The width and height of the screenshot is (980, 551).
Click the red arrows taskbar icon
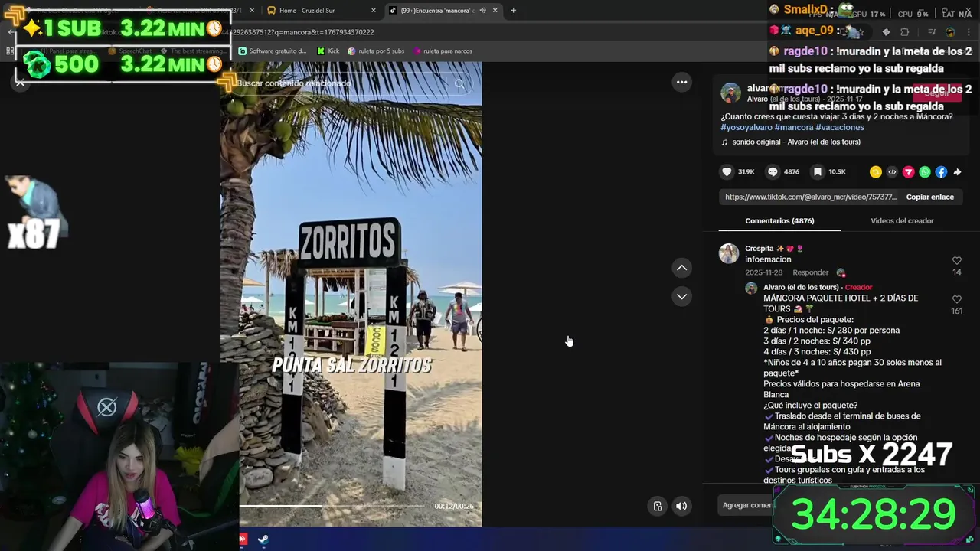243,539
